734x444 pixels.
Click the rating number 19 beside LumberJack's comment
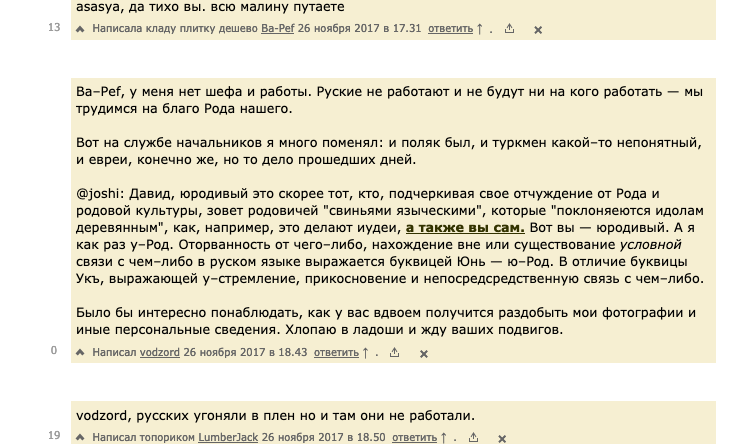[54, 436]
